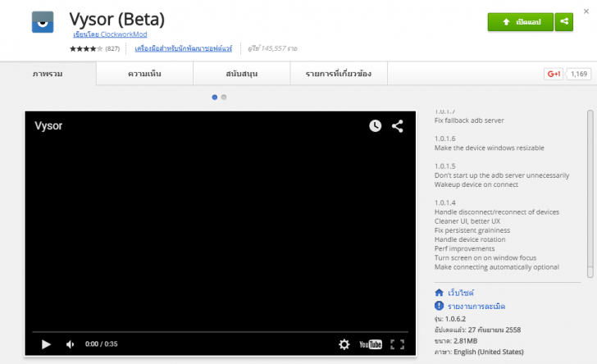Click the YouTube logo in player
The image size is (597, 364).
(x=371, y=344)
